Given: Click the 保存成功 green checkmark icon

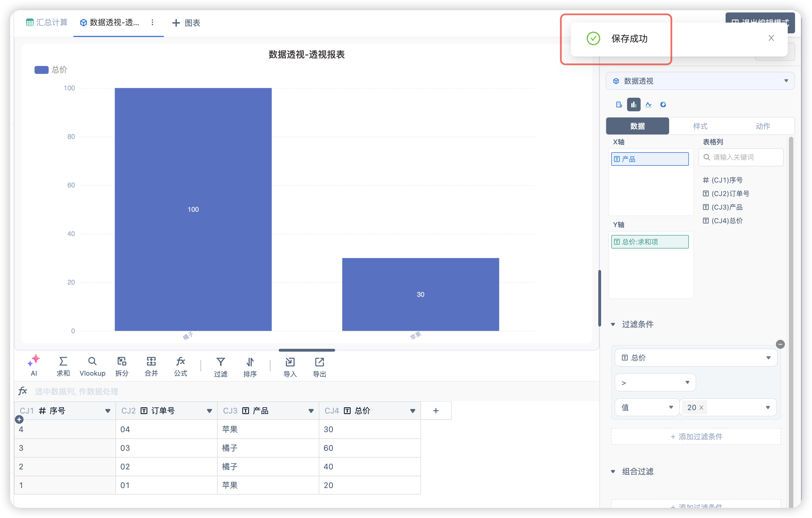Looking at the screenshot, I should pos(593,38).
